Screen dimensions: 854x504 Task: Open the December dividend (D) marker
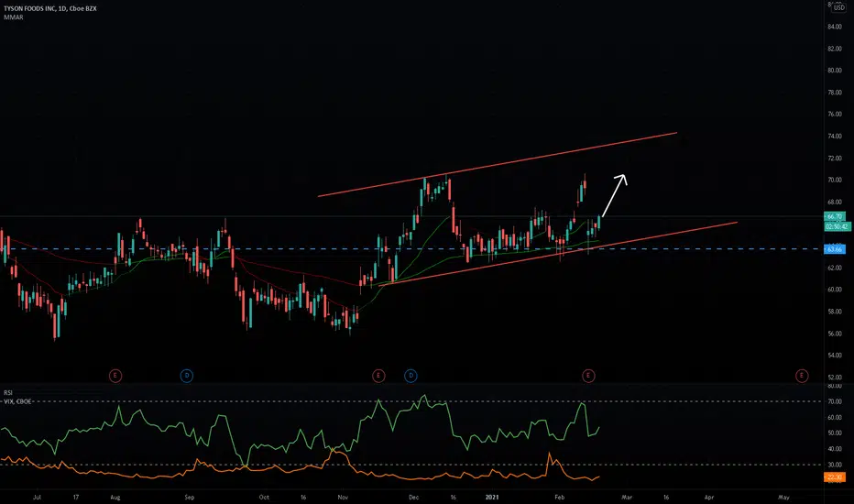pyautogui.click(x=411, y=376)
